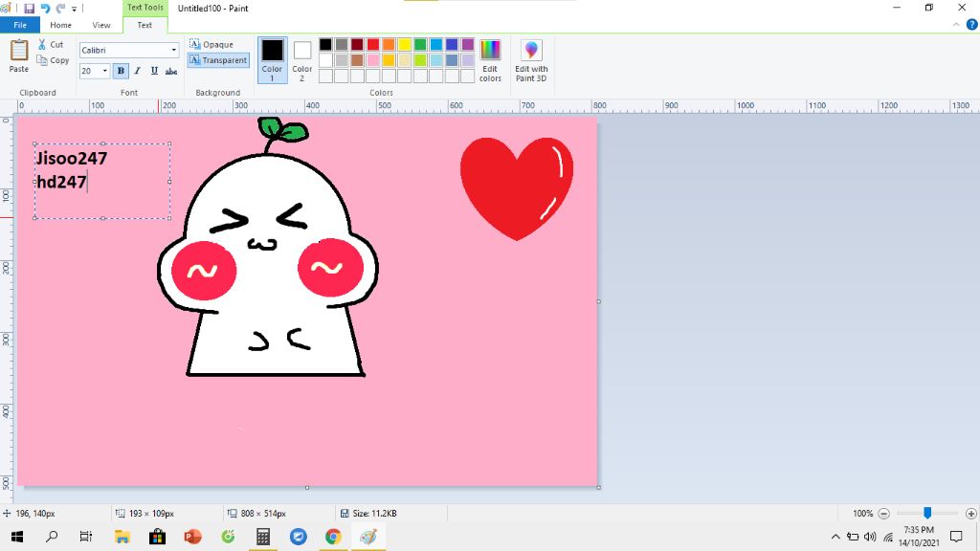Zoom out with the minus button
The height and width of the screenshot is (551, 980).
point(883,514)
